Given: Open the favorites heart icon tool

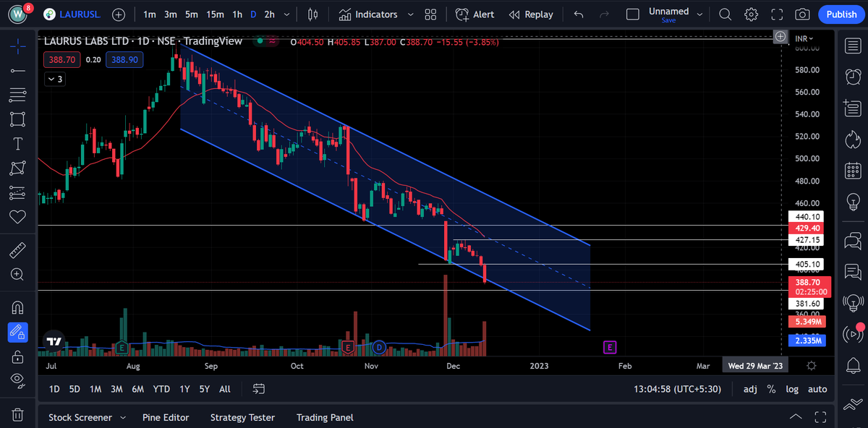Looking at the screenshot, I should point(18,217).
